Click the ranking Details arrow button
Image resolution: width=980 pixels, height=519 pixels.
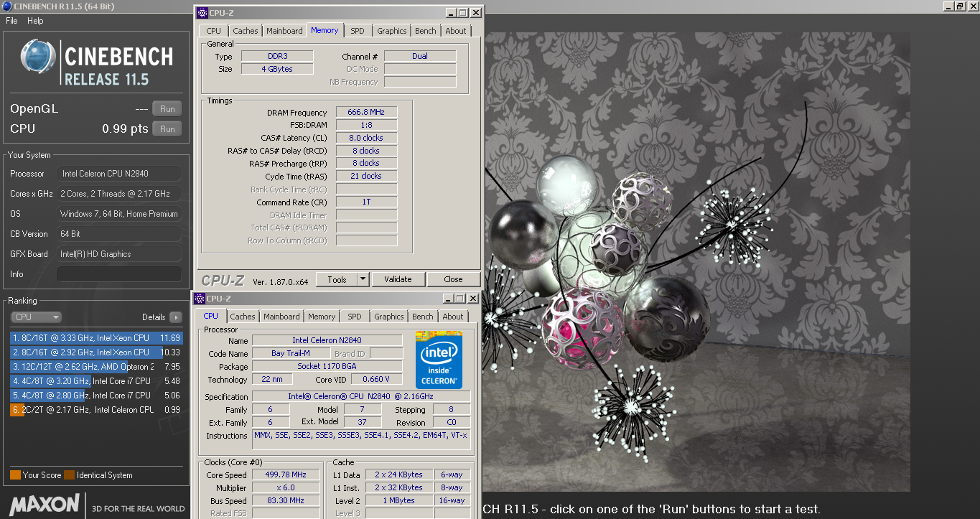click(176, 317)
